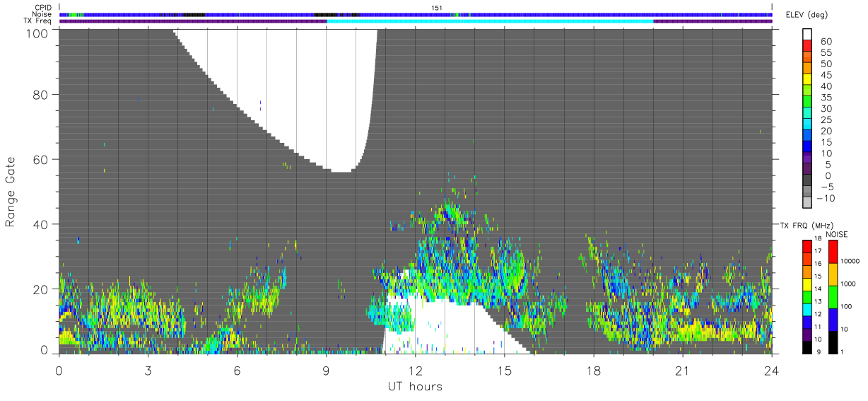Click the '15' tick on UT hours axis

coord(505,370)
